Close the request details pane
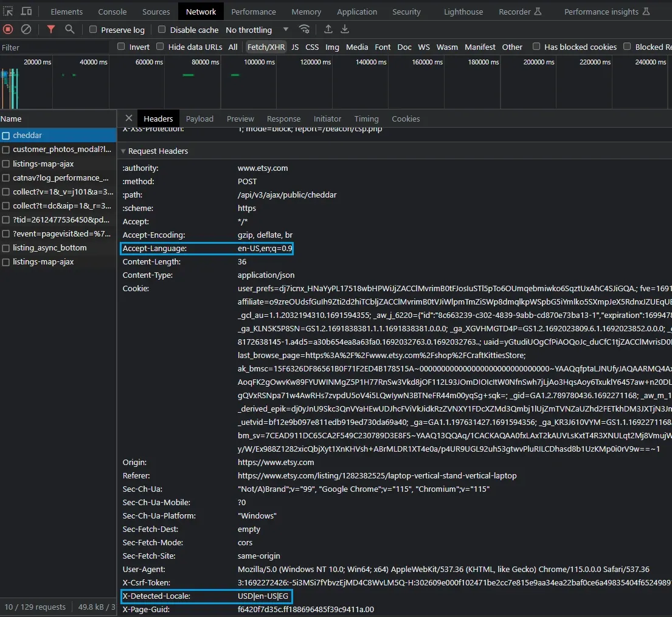 pos(128,119)
